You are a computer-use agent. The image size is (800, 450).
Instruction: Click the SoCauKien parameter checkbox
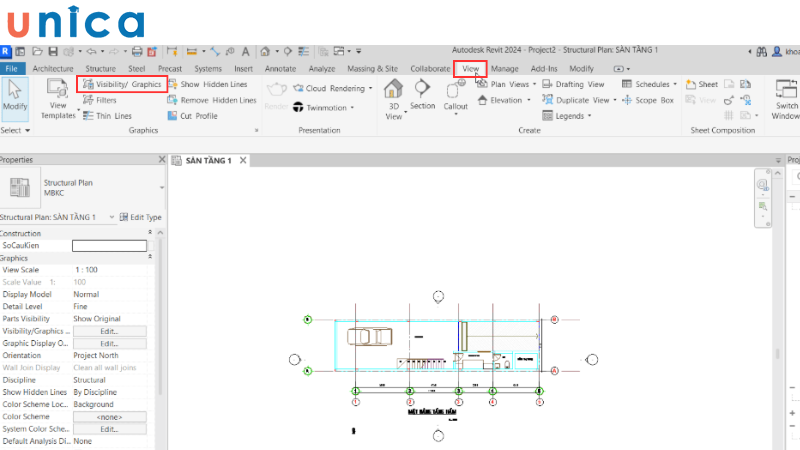click(x=110, y=245)
